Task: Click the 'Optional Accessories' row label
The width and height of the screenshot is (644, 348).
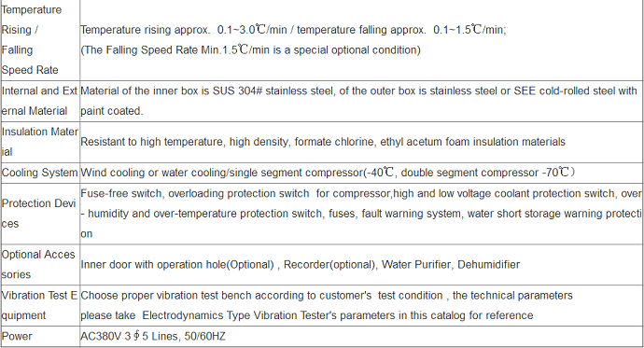Action: tap(38, 265)
